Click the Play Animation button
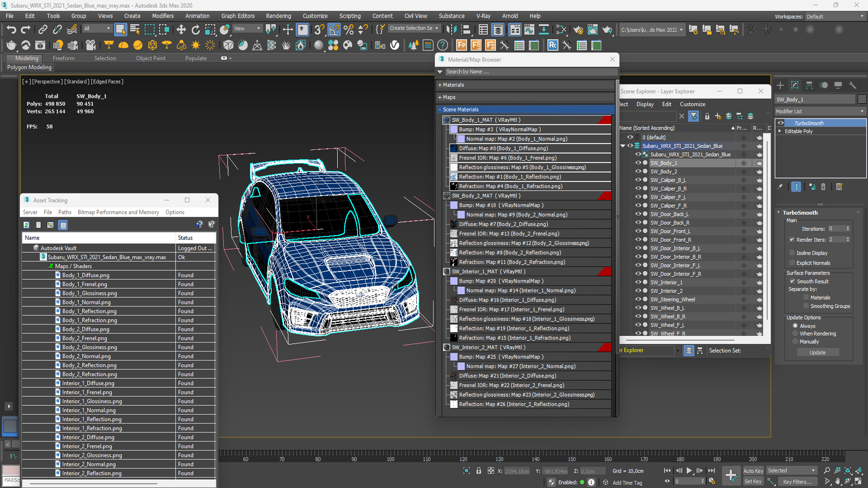 (689, 470)
